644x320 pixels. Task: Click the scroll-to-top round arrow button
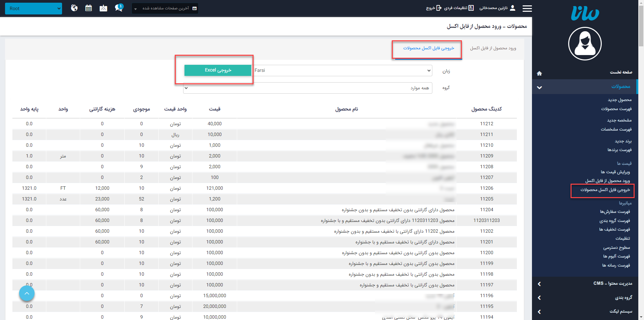(27, 293)
